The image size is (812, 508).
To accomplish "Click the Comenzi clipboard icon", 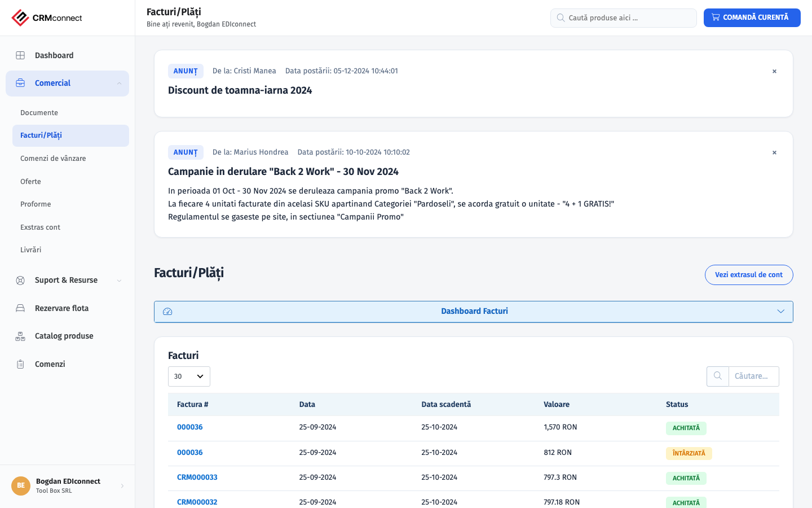I will (x=20, y=364).
